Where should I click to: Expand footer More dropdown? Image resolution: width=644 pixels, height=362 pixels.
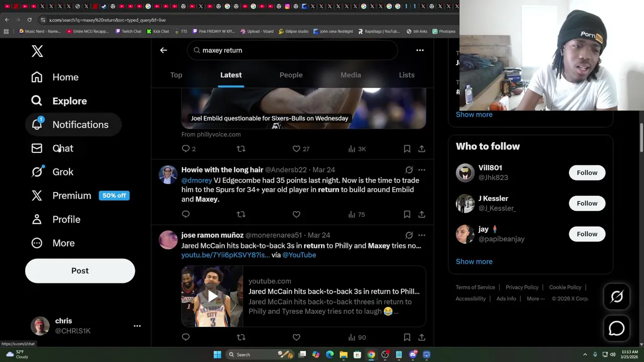[535, 299]
